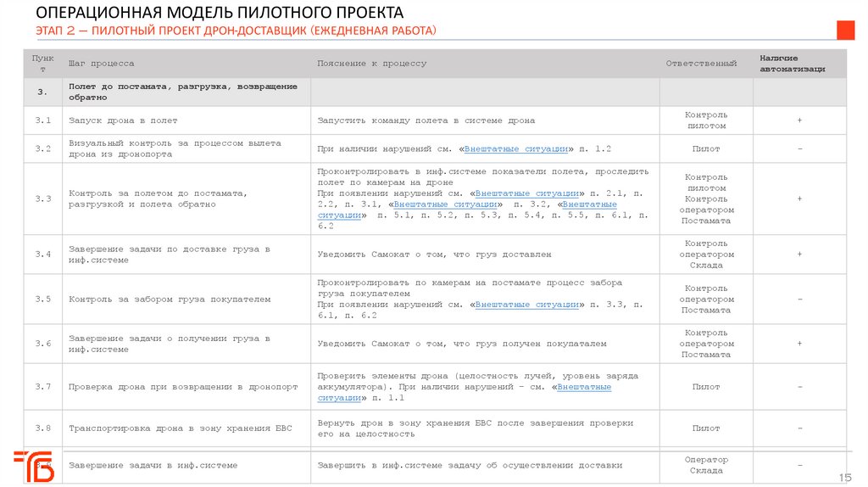Click the slide page number 15
Viewport: 868px width, 487px height.
(x=845, y=477)
